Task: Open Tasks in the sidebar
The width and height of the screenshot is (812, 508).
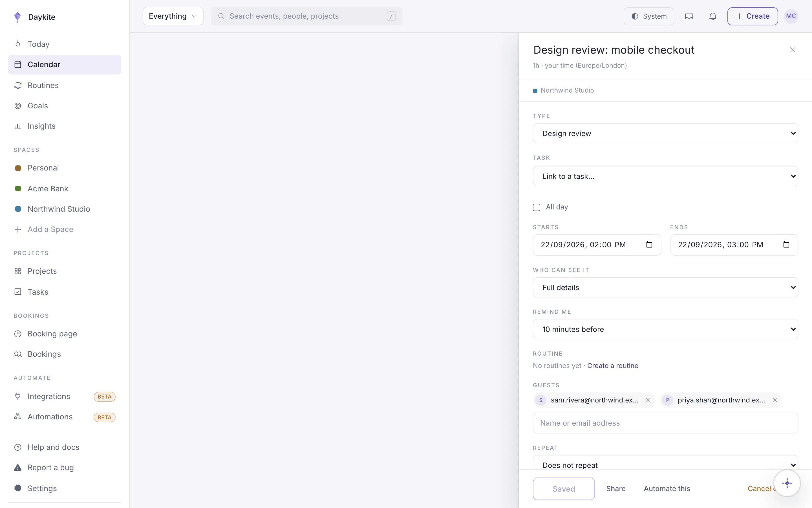Action: click(x=64, y=292)
